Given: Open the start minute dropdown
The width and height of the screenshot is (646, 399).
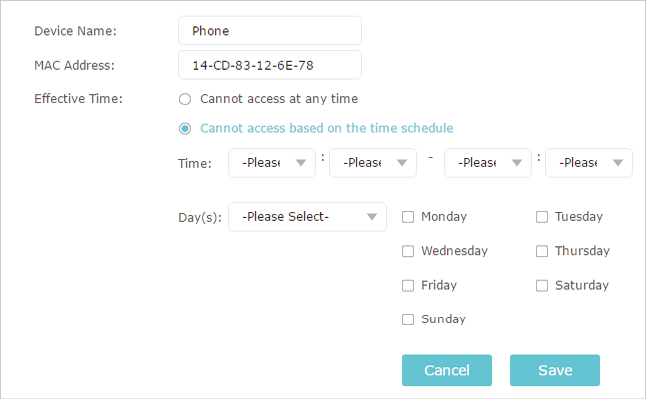Looking at the screenshot, I should click(373, 163).
